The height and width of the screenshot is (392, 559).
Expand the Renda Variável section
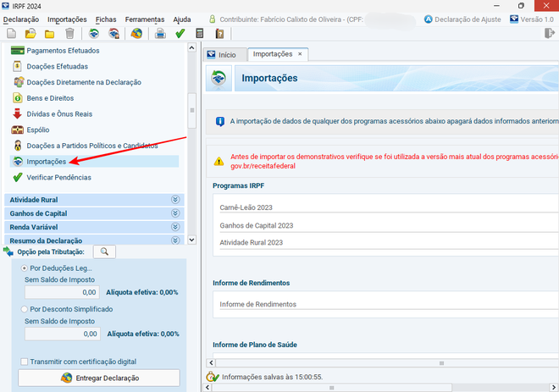coord(175,227)
